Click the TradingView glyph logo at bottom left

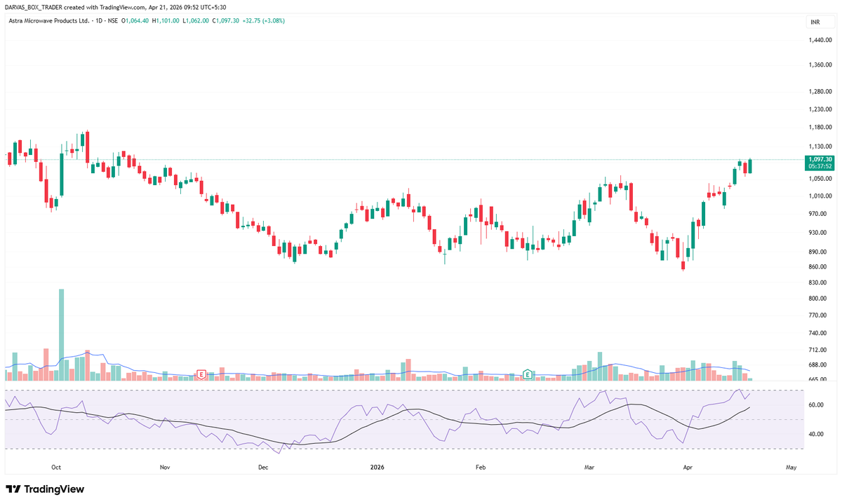(x=12, y=489)
